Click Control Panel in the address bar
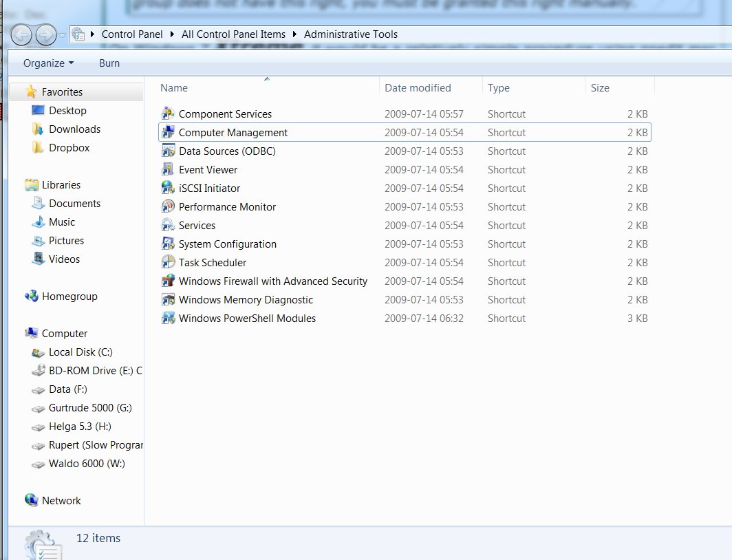This screenshot has width=732, height=560. [x=132, y=34]
